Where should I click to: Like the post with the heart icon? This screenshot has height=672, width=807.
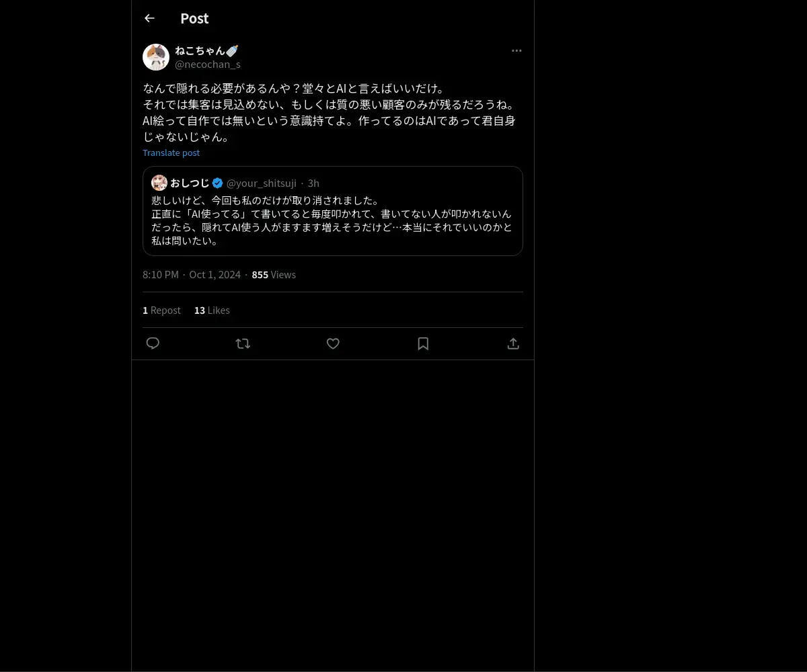(333, 343)
